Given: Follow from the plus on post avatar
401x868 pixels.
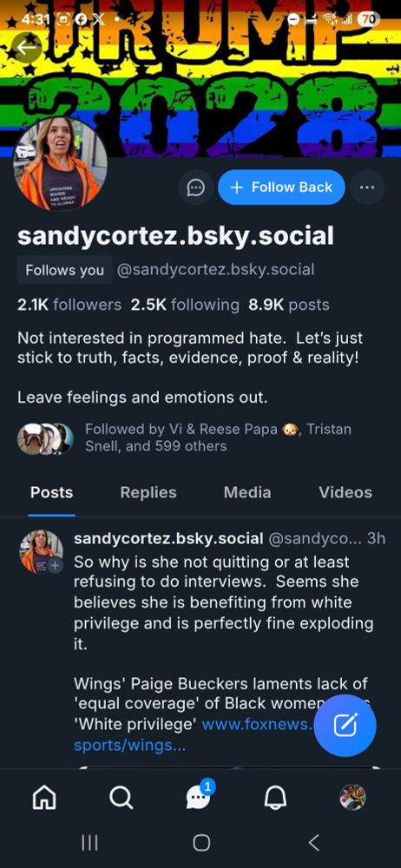Looking at the screenshot, I should click(55, 565).
